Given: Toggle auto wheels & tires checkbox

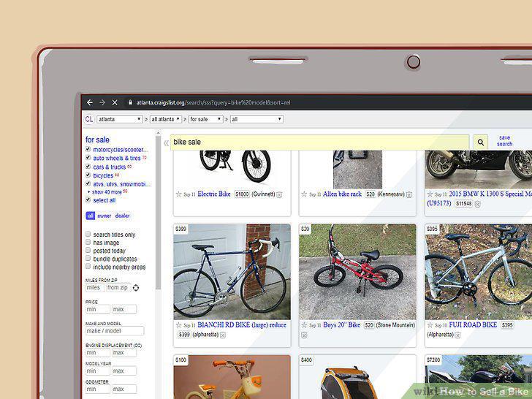Looking at the screenshot, I should pos(88,157).
